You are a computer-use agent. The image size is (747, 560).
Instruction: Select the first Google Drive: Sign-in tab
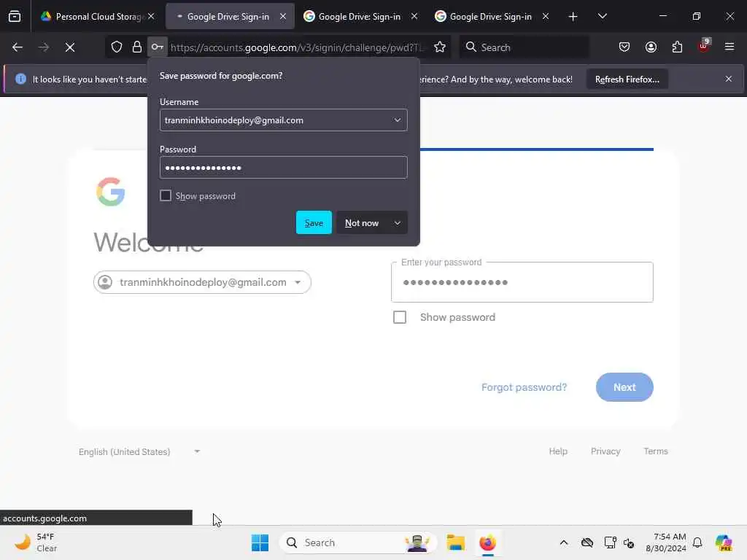point(230,16)
